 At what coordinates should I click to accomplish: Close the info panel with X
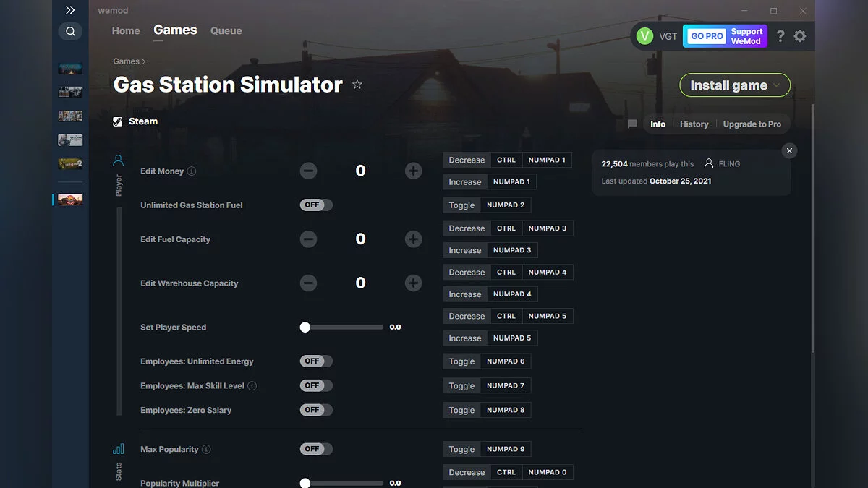click(x=789, y=150)
